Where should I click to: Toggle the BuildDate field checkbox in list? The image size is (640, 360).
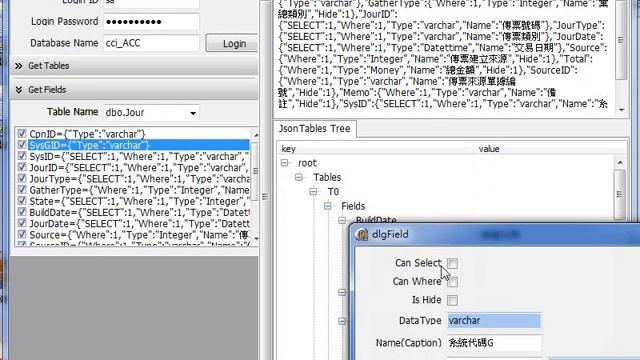coord(22,212)
